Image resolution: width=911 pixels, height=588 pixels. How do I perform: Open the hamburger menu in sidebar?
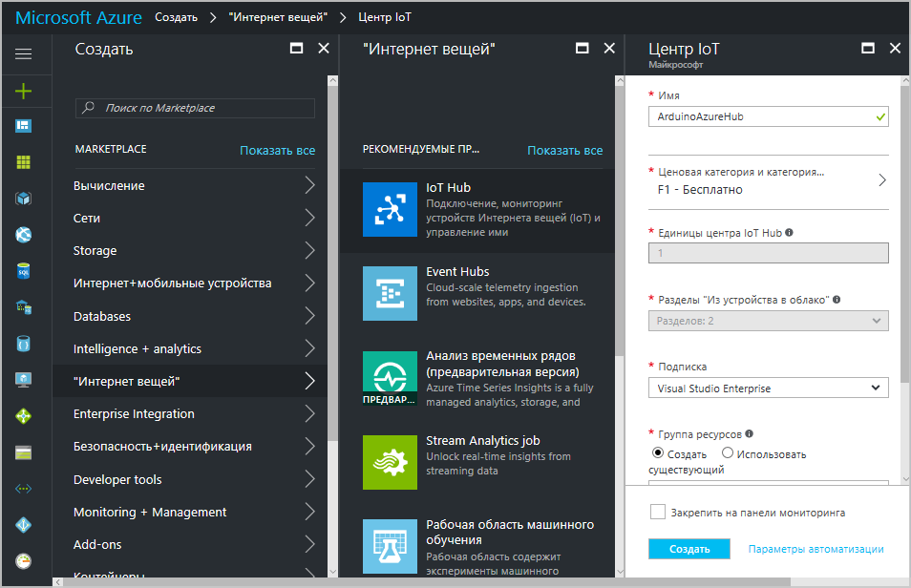pos(23,54)
